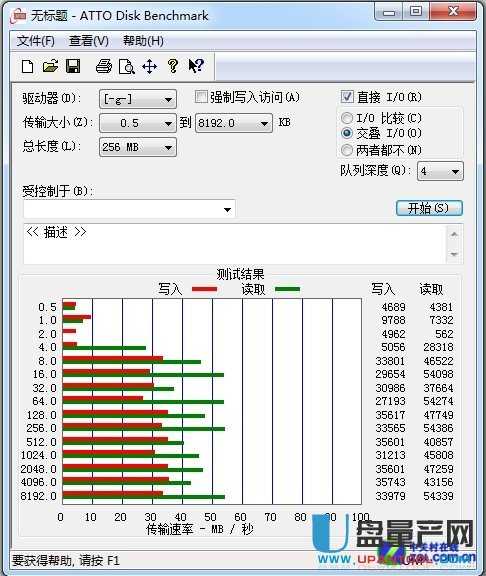Viewport: 486px width, 576px height.
Task: Open the 帮助(H) menu
Action: (x=143, y=41)
